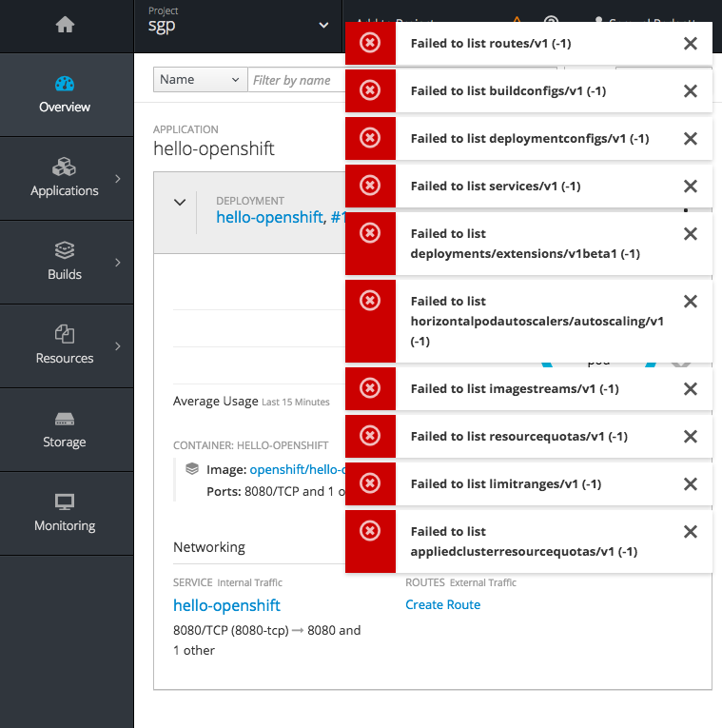722x728 pixels.
Task: Select Resources in the sidebar
Action: [67, 345]
